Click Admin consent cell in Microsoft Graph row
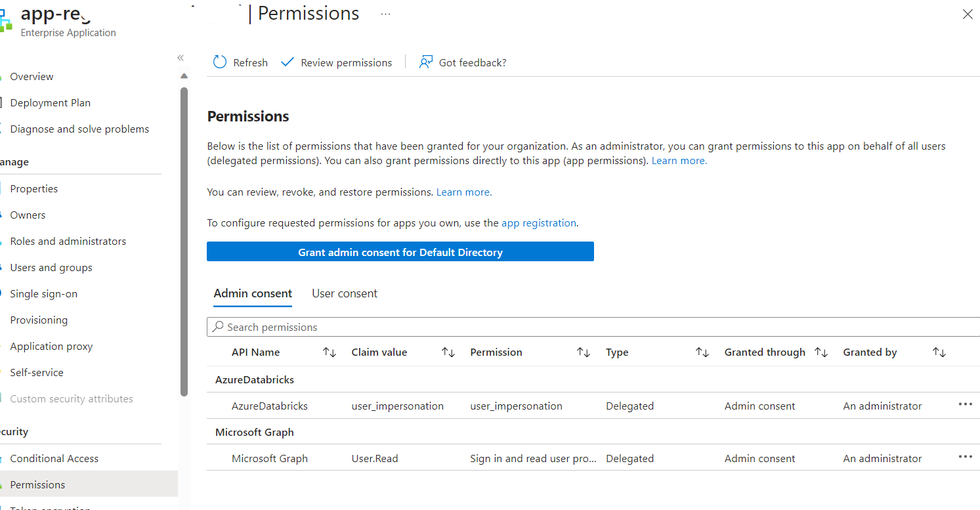Image resolution: width=980 pixels, height=510 pixels. click(760, 459)
